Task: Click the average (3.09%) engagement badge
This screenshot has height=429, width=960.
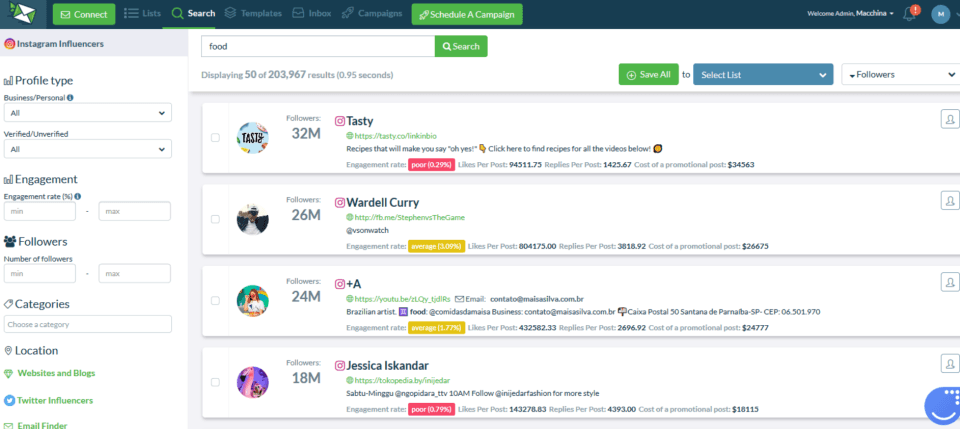Action: (436, 247)
